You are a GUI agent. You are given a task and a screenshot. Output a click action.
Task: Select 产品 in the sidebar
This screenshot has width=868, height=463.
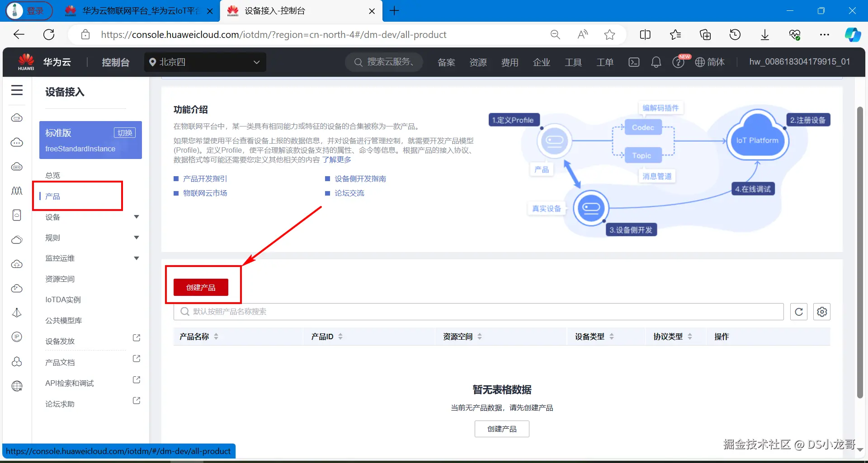[53, 196]
